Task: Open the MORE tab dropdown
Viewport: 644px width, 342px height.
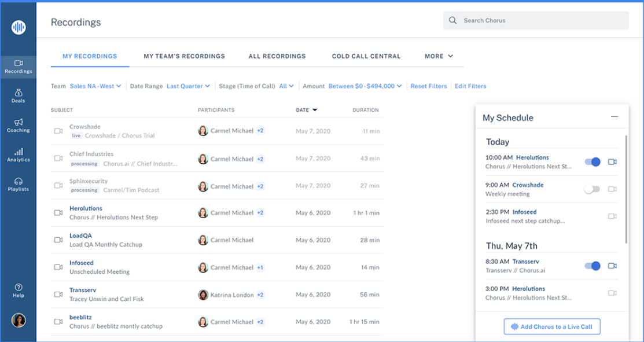Action: 439,56
